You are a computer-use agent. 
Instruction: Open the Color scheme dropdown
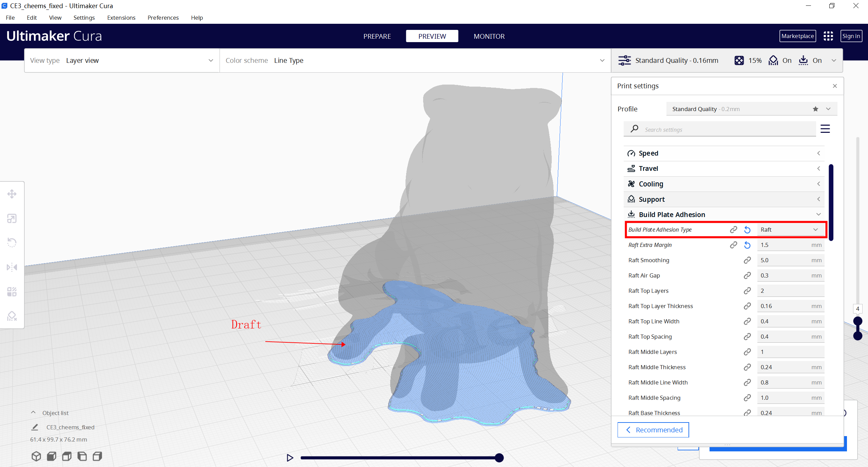coord(415,60)
